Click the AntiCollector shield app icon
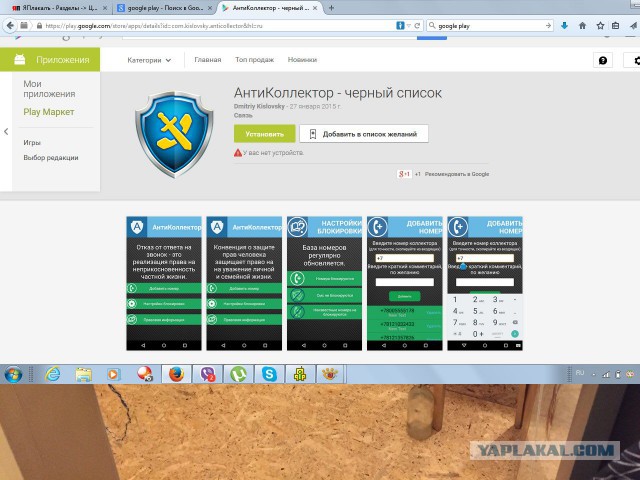Screen dimensions: 640x480 pos(174,134)
